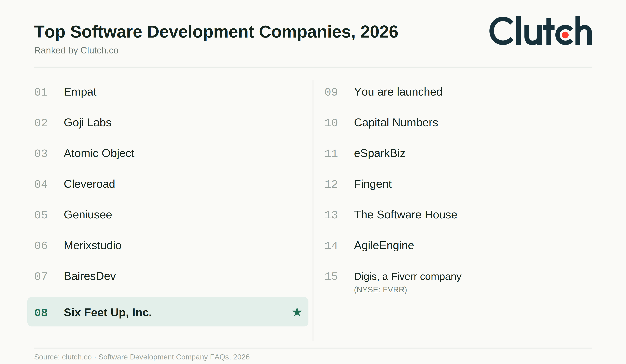This screenshot has width=626, height=364.
Task: Click the highlighted rank number '08'
Action: click(41, 313)
